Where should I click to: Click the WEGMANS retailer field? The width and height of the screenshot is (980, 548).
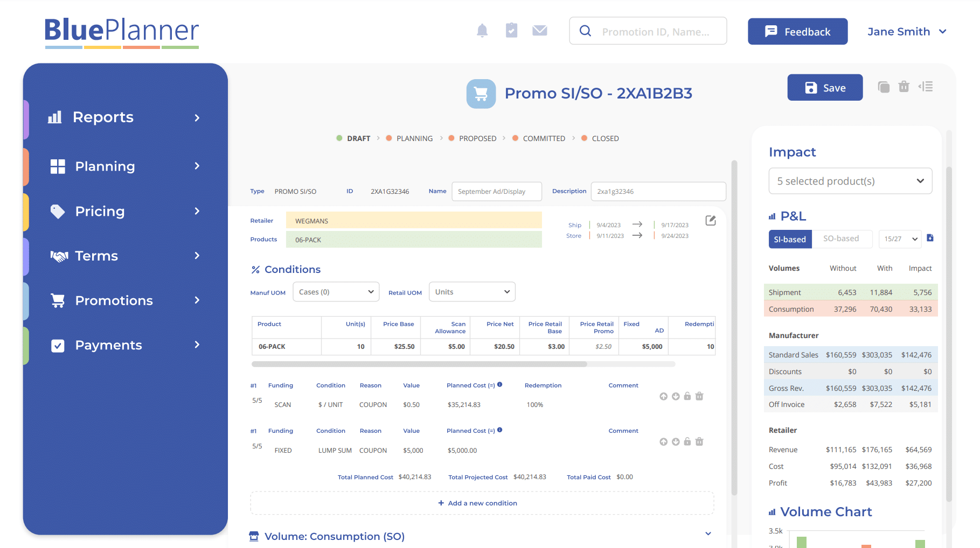coord(414,221)
